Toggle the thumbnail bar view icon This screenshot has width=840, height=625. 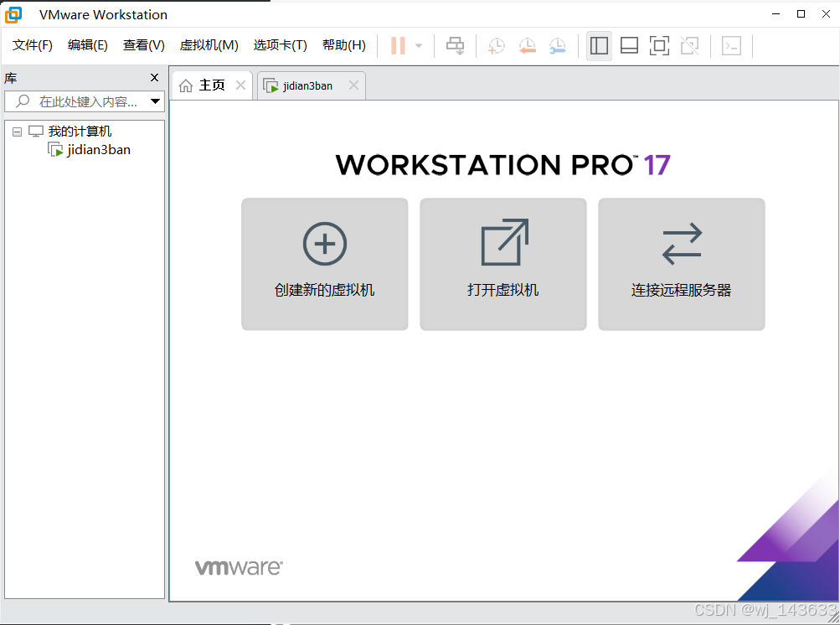pos(629,45)
